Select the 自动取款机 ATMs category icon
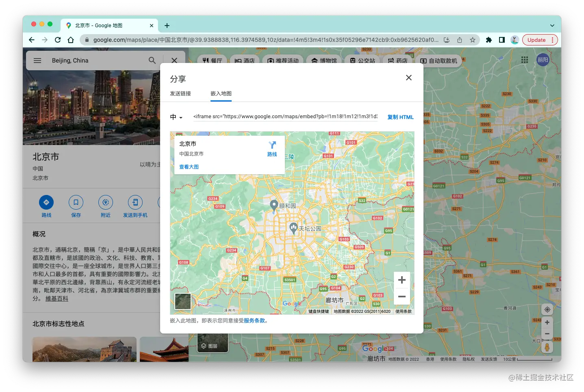 click(424, 61)
